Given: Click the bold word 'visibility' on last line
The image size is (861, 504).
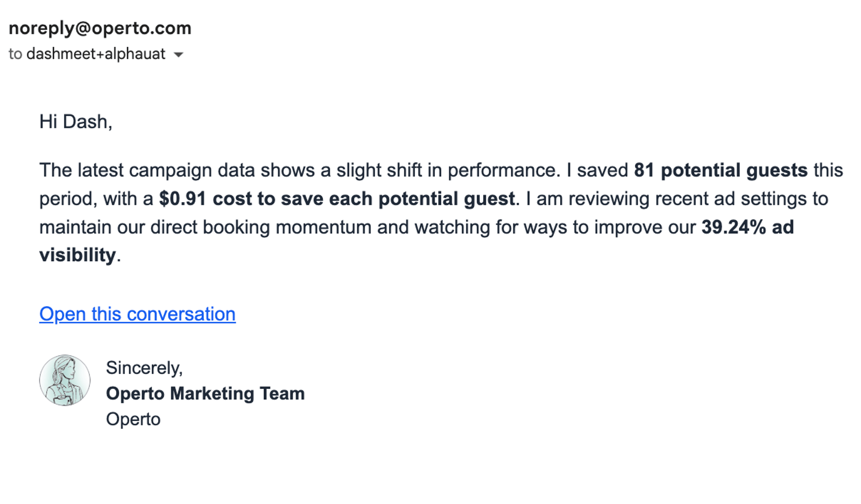Looking at the screenshot, I should (77, 255).
